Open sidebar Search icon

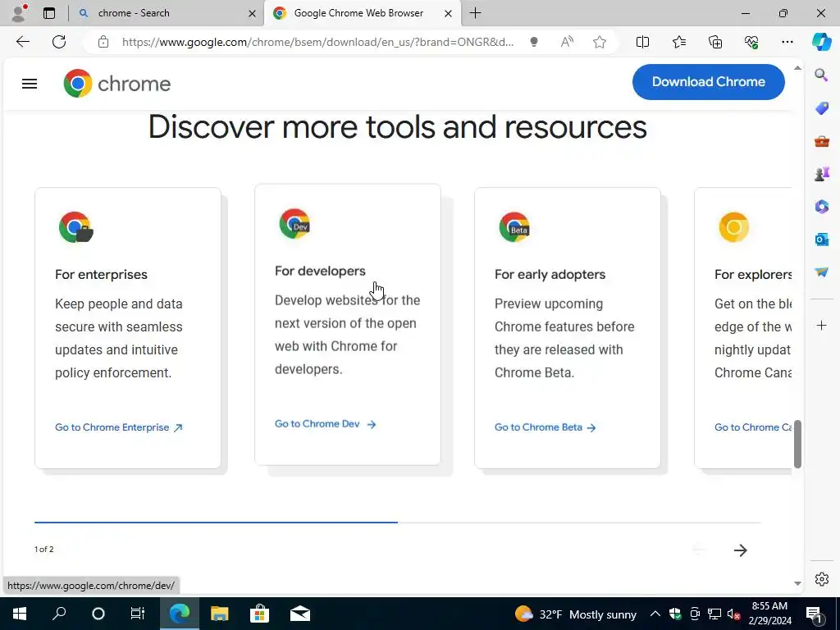(x=821, y=75)
